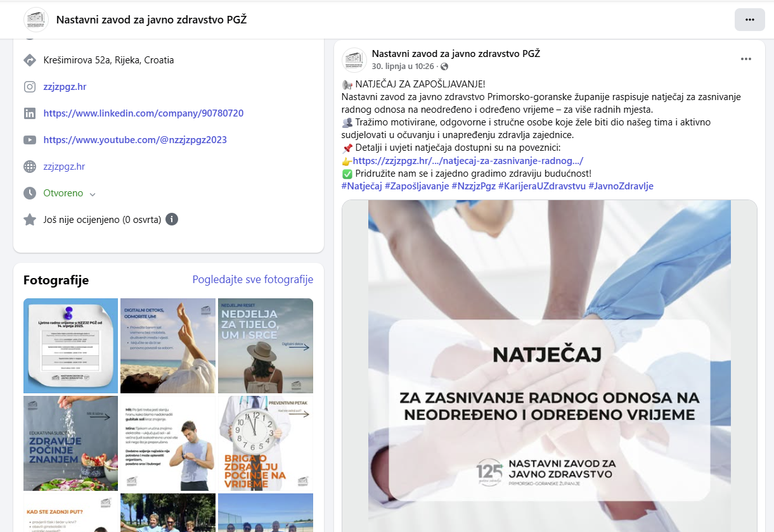Click the page title in the header
Image resolution: width=774 pixels, height=532 pixels.
point(152,20)
